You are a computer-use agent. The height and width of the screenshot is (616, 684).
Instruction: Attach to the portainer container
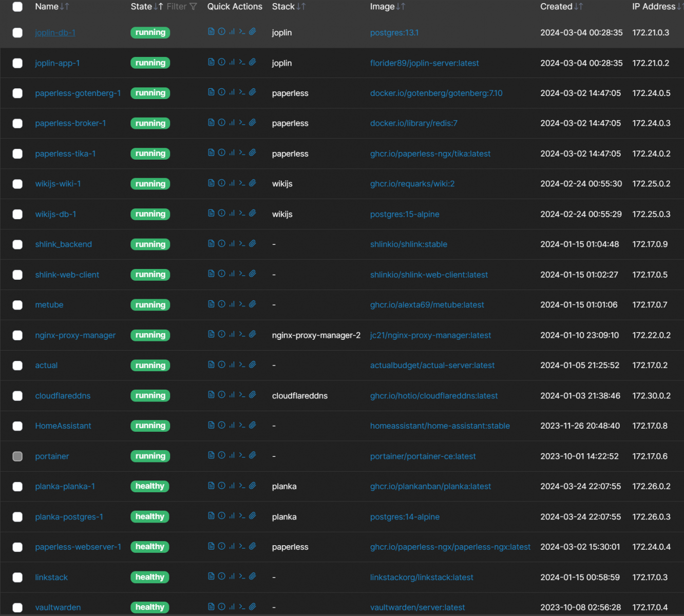(x=252, y=456)
